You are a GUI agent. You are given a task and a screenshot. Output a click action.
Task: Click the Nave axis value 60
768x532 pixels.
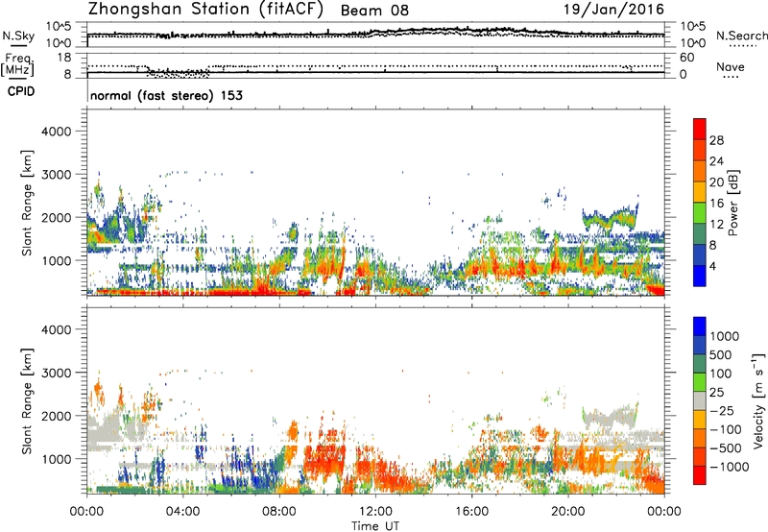(686, 58)
